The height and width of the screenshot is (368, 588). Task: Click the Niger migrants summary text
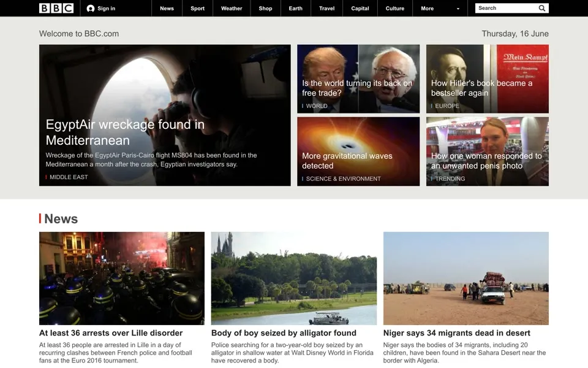coord(465,353)
